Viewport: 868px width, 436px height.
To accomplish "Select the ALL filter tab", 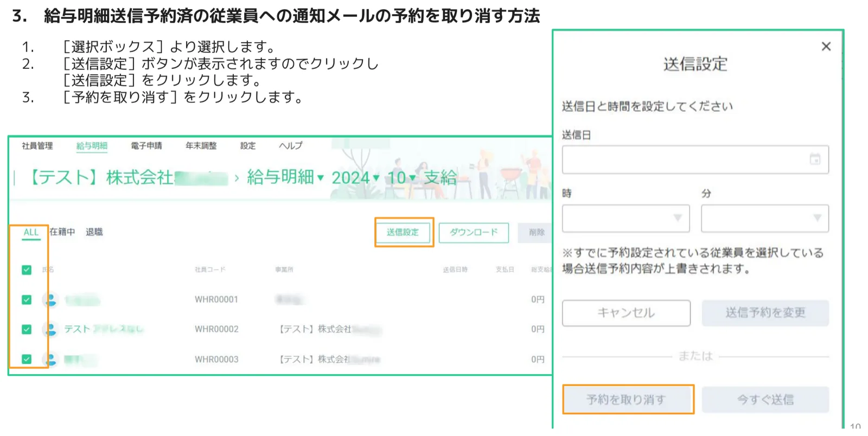I will (31, 232).
